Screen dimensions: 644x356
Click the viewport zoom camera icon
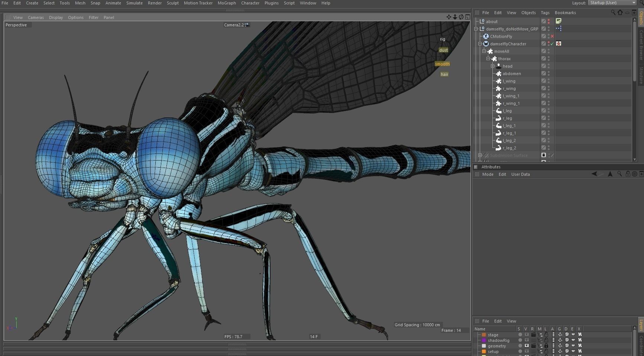click(455, 17)
